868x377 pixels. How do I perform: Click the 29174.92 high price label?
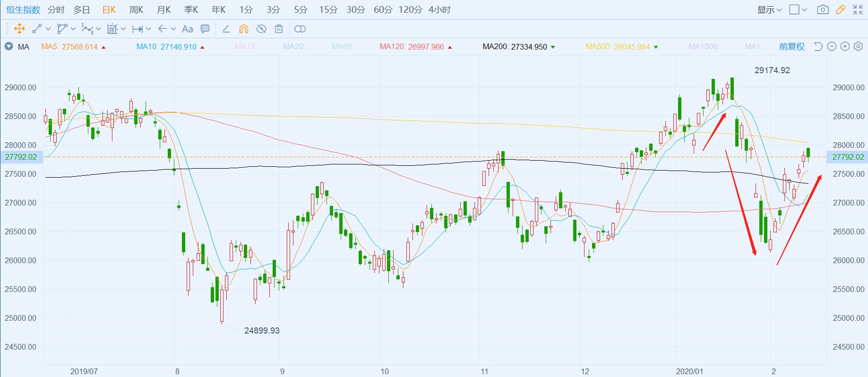click(x=772, y=70)
